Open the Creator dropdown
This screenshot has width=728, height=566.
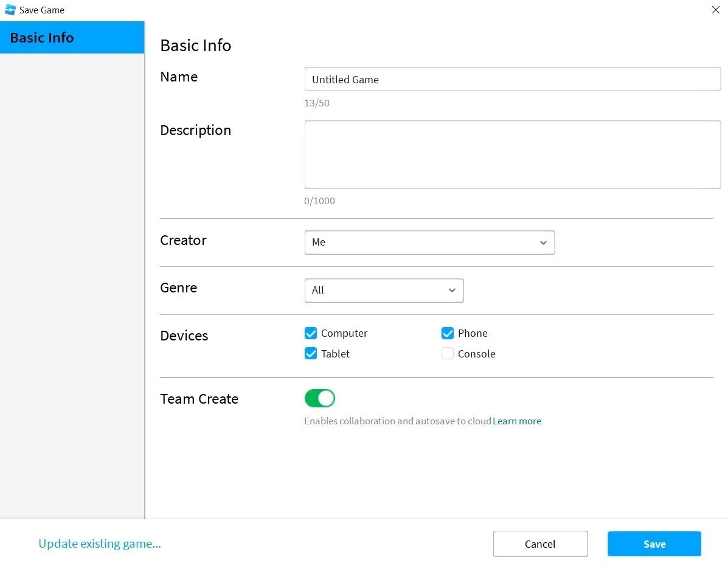[x=429, y=242]
